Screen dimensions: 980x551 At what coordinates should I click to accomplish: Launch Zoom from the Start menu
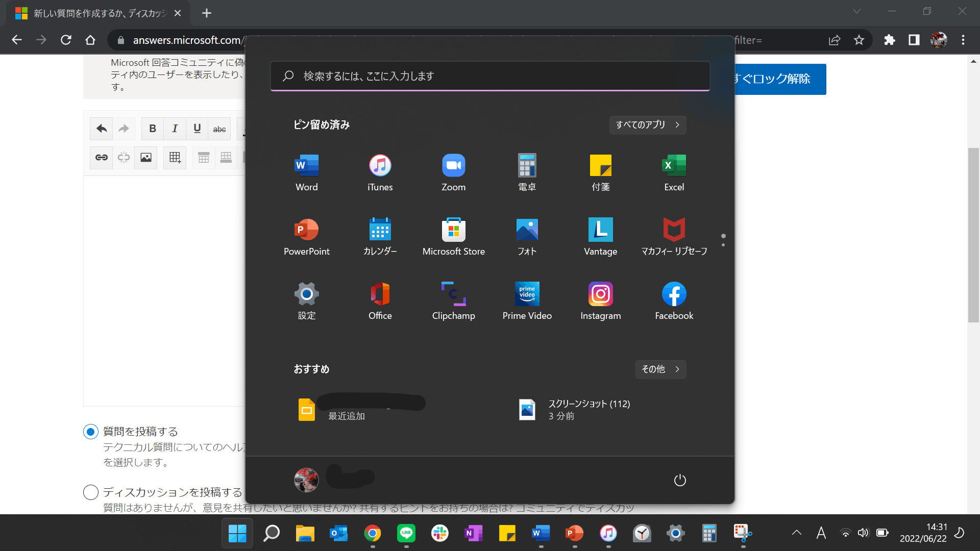pyautogui.click(x=453, y=172)
